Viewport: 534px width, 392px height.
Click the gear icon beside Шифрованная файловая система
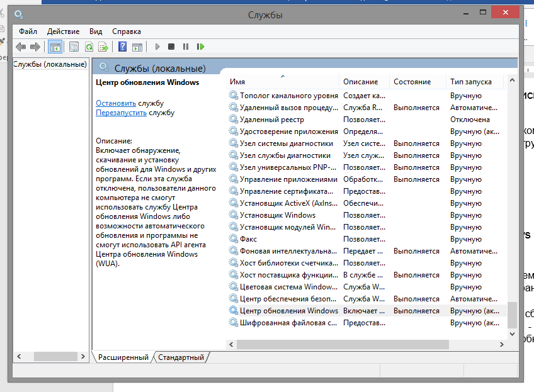pyautogui.click(x=233, y=323)
